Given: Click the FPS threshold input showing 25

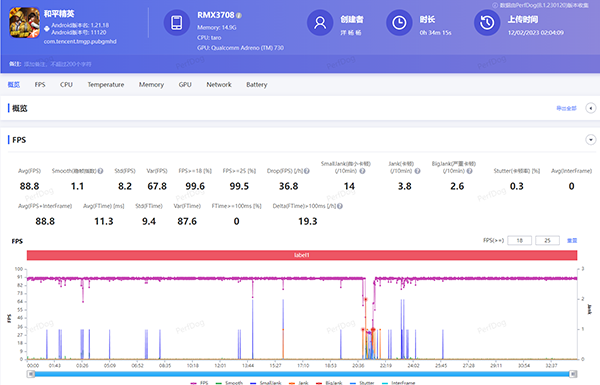Looking at the screenshot, I should [x=548, y=240].
